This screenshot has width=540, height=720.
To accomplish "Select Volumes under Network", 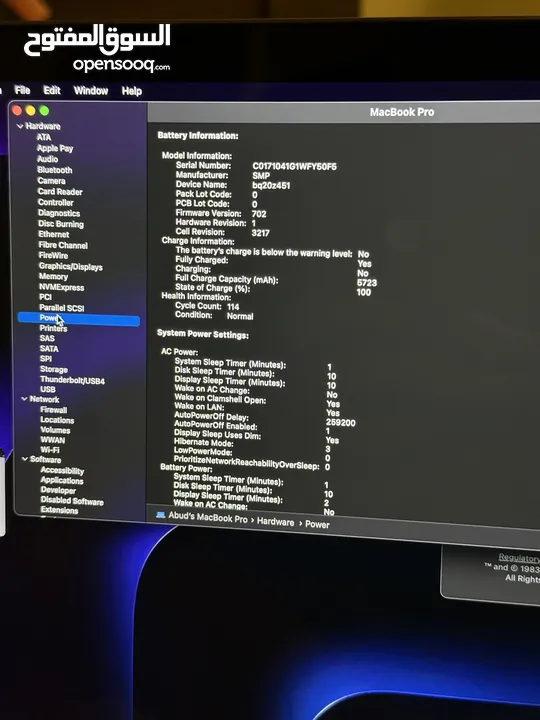I will point(55,430).
